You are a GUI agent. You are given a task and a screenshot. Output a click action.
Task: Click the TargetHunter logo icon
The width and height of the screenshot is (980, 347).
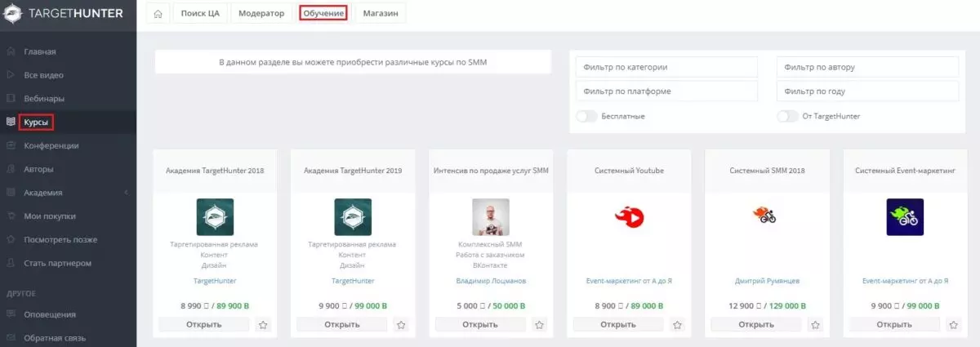14,14
